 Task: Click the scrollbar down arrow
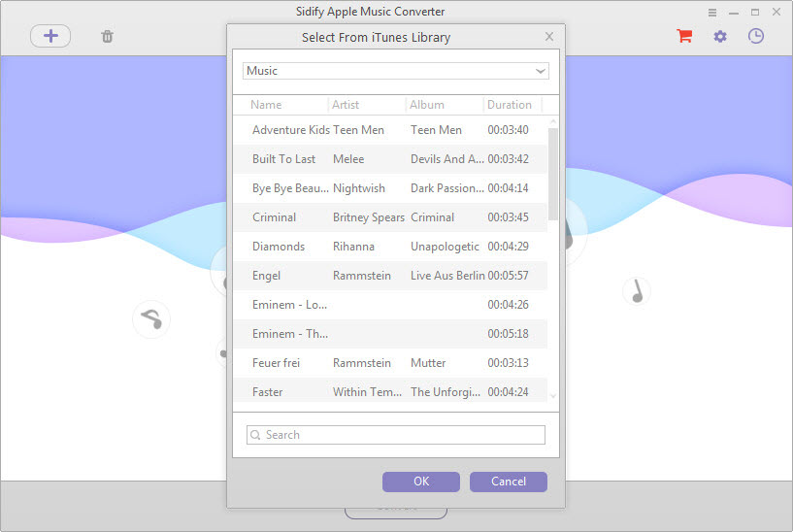pyautogui.click(x=553, y=396)
